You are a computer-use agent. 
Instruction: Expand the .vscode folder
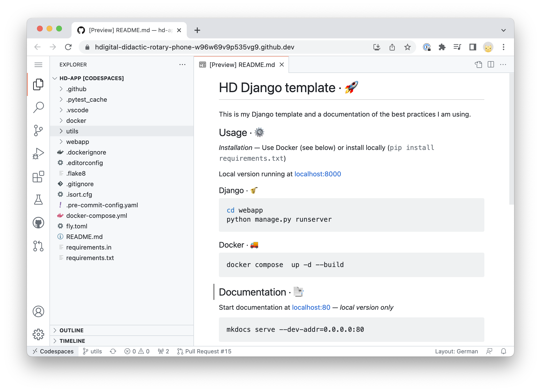122,110
